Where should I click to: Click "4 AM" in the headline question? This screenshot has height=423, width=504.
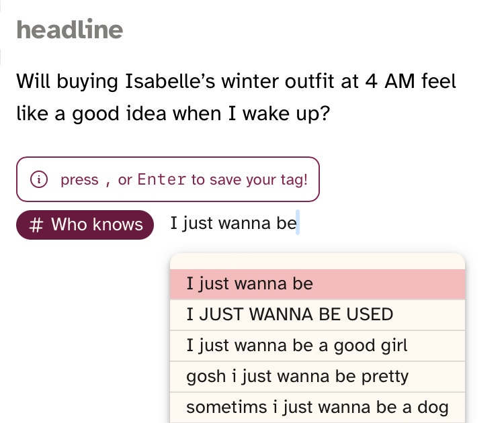click(389, 82)
